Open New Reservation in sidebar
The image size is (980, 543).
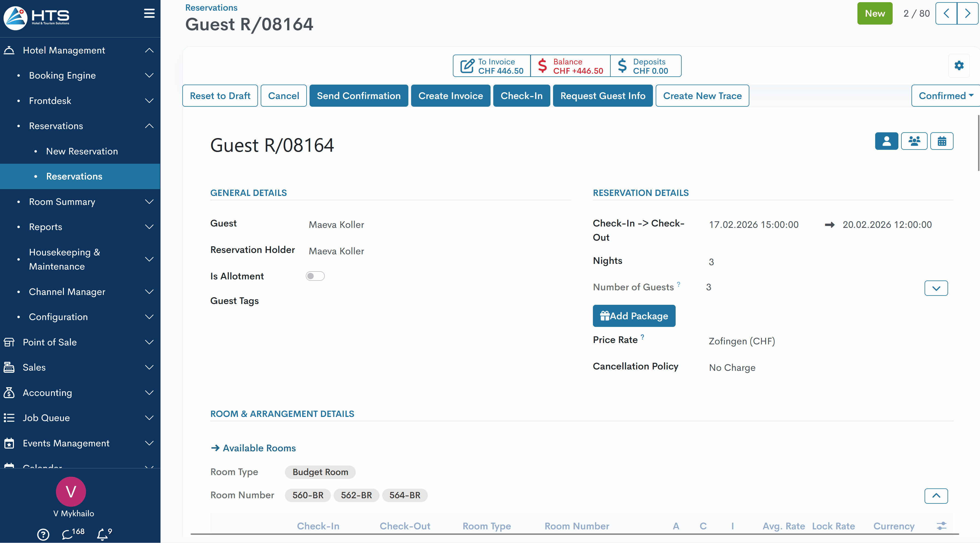tap(82, 151)
